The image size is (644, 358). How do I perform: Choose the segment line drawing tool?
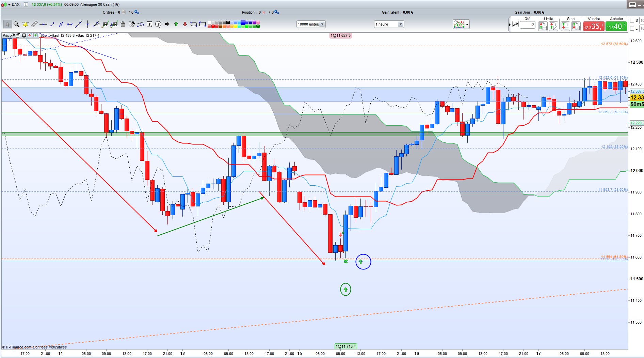point(52,24)
